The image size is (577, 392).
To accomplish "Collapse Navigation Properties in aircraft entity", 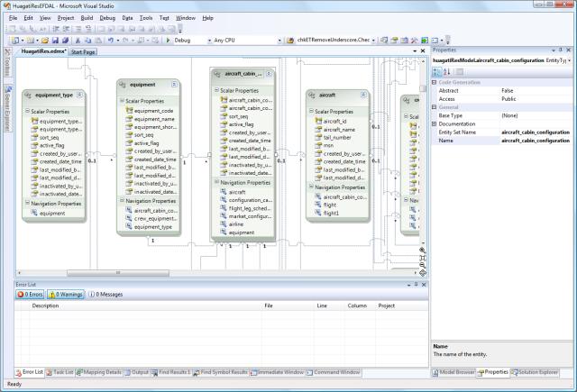I will coord(311,187).
